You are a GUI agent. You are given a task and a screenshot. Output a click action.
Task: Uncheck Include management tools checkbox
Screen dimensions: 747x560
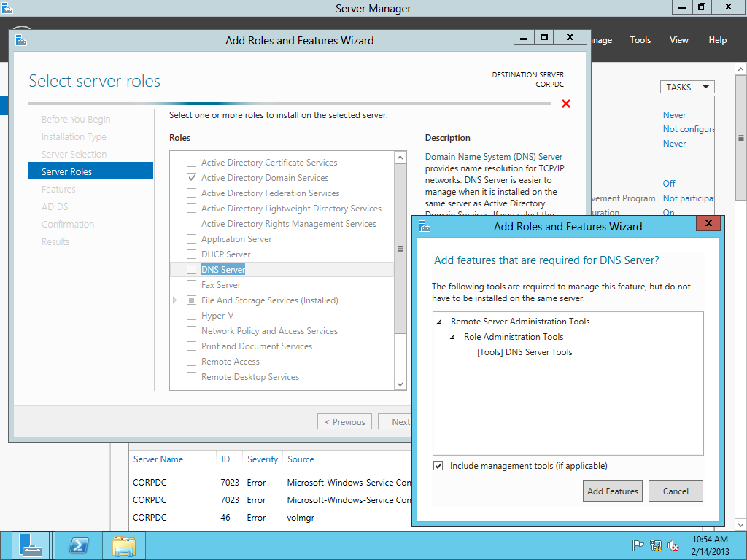pos(438,466)
